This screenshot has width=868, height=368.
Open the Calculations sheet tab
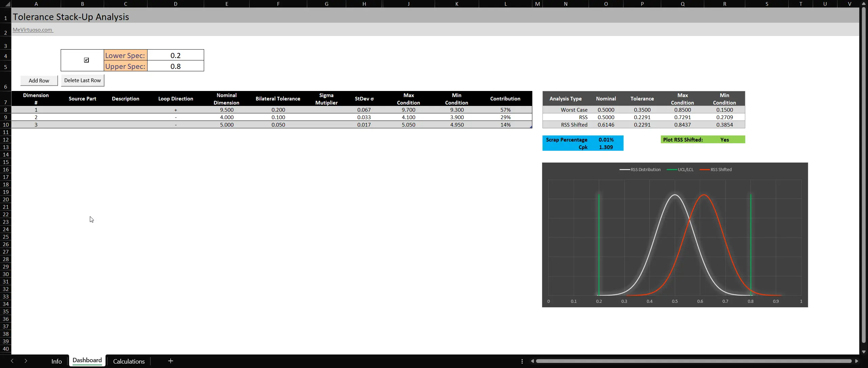tap(129, 361)
